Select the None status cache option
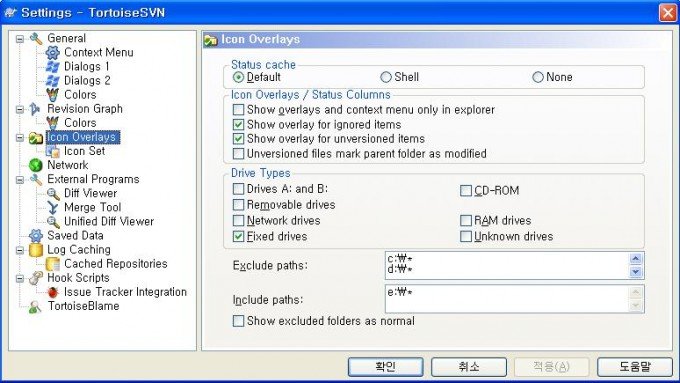The height and width of the screenshot is (383, 680). pyautogui.click(x=538, y=77)
